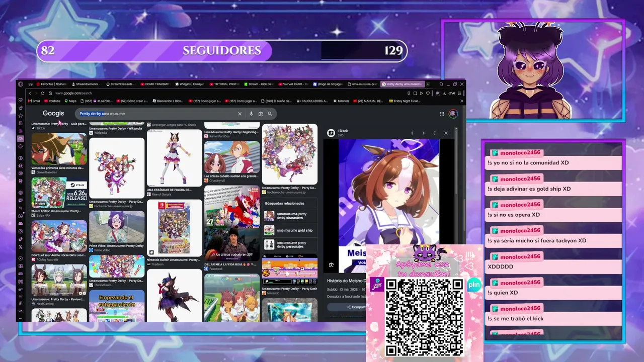
Task: Search open tabs with the tab-bar magnifier
Action: pyautogui.click(x=441, y=84)
